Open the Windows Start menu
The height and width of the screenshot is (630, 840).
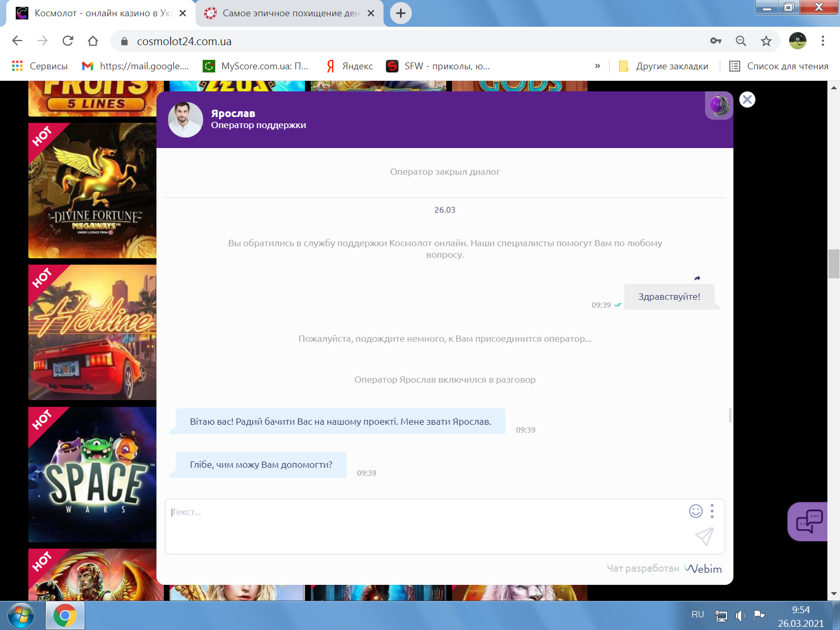(x=21, y=616)
